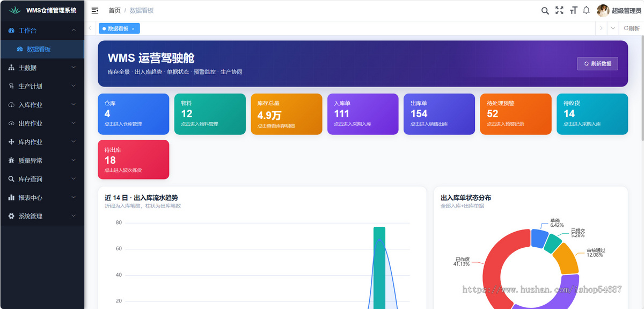Expand the 库内作业 menu chevron
Image resolution: width=644 pixels, height=309 pixels.
(x=74, y=141)
